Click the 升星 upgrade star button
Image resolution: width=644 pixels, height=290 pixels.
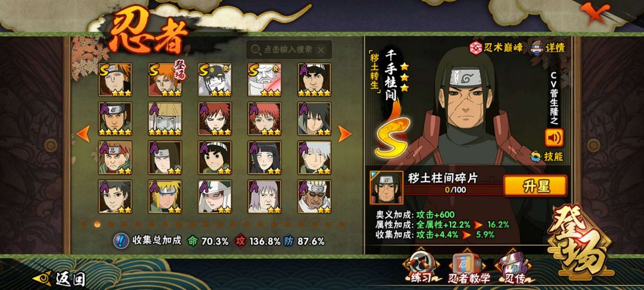[x=535, y=186]
